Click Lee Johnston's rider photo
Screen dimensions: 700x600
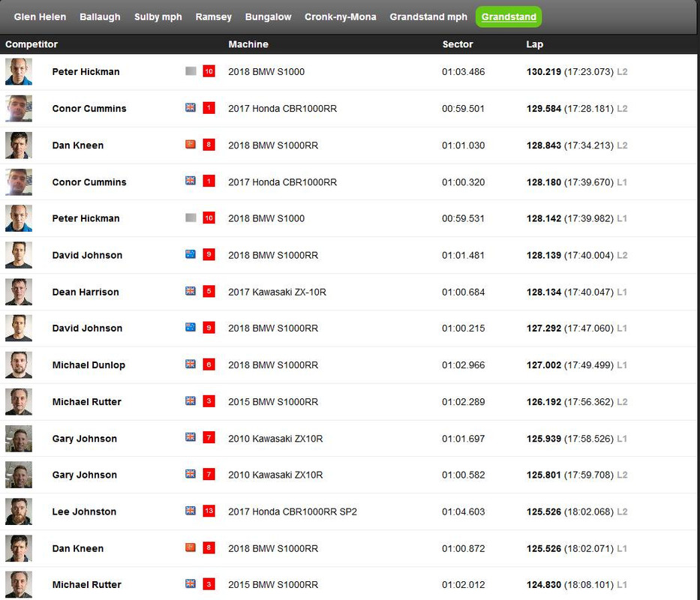pyautogui.click(x=19, y=511)
